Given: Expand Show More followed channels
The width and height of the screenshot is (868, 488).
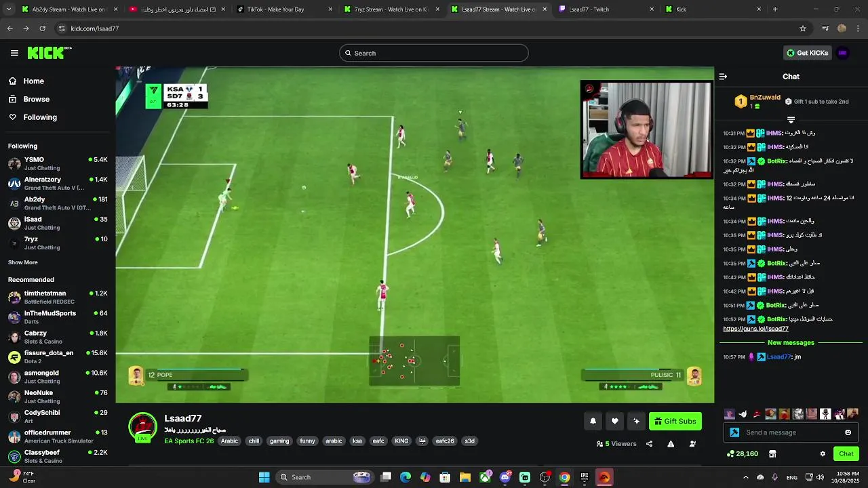Looking at the screenshot, I should tap(23, 262).
